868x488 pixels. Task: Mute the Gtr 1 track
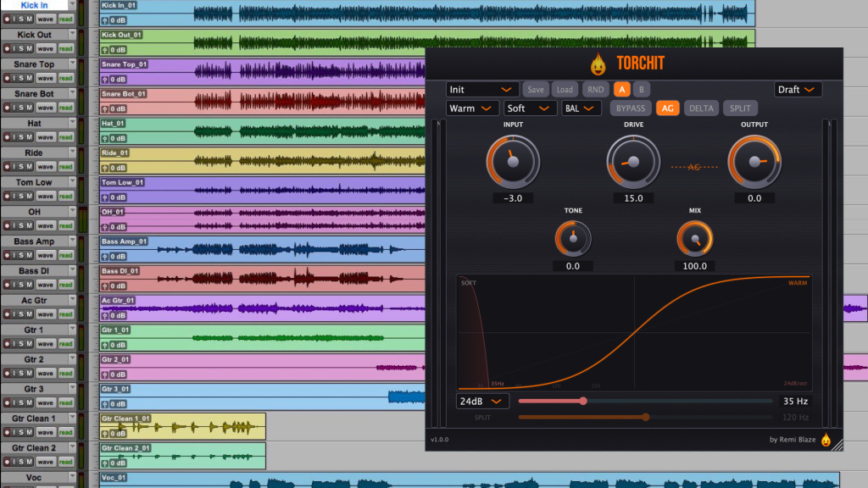[x=30, y=344]
